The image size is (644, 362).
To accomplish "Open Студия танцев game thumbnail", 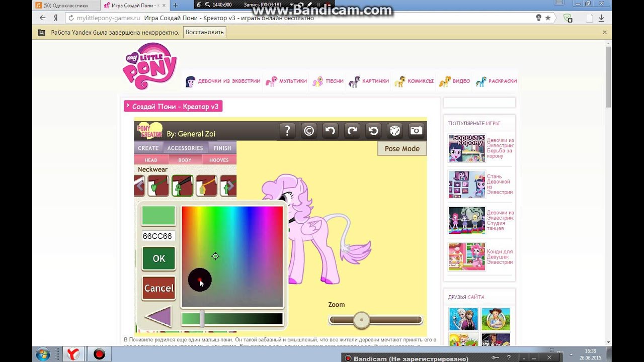I will (467, 221).
